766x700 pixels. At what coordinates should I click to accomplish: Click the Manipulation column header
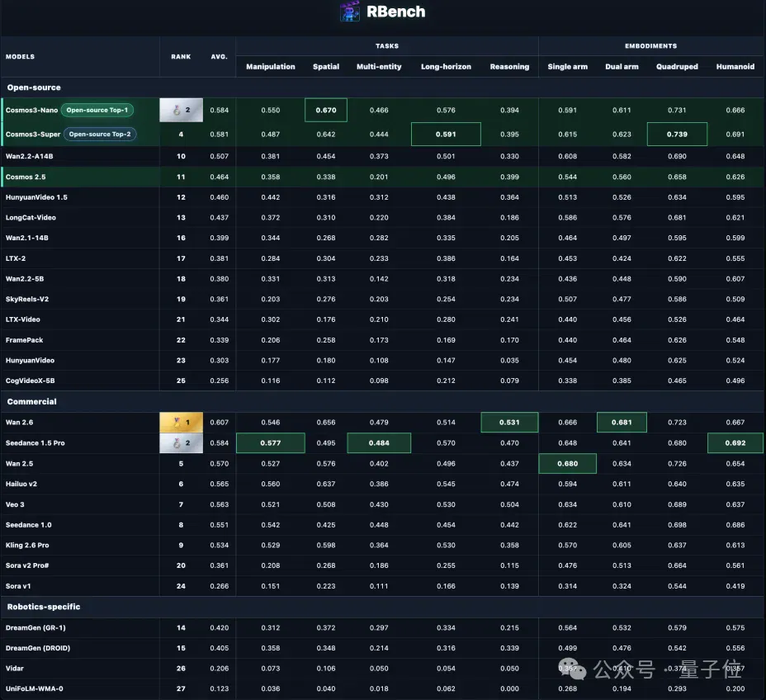[x=271, y=66]
